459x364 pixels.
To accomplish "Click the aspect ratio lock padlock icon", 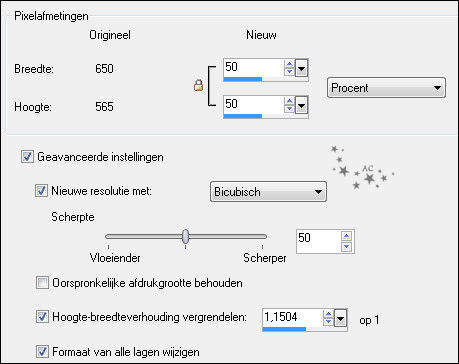I will point(198,85).
